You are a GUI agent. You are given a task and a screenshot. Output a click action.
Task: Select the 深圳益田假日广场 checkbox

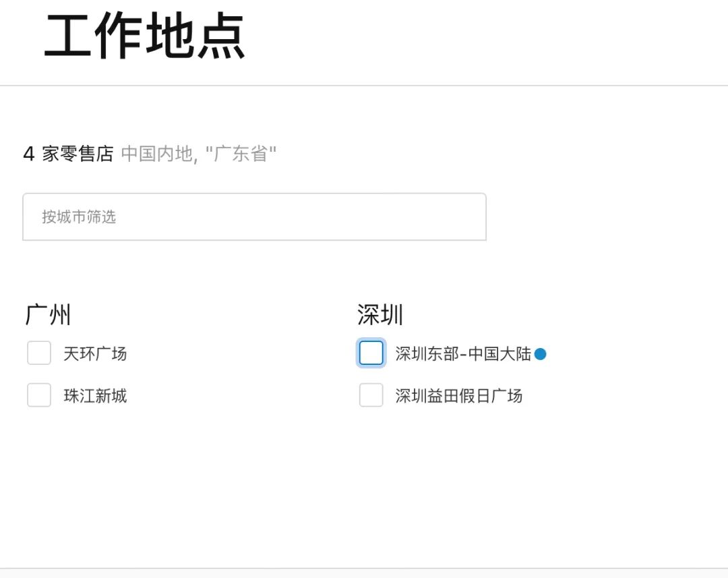click(x=371, y=395)
